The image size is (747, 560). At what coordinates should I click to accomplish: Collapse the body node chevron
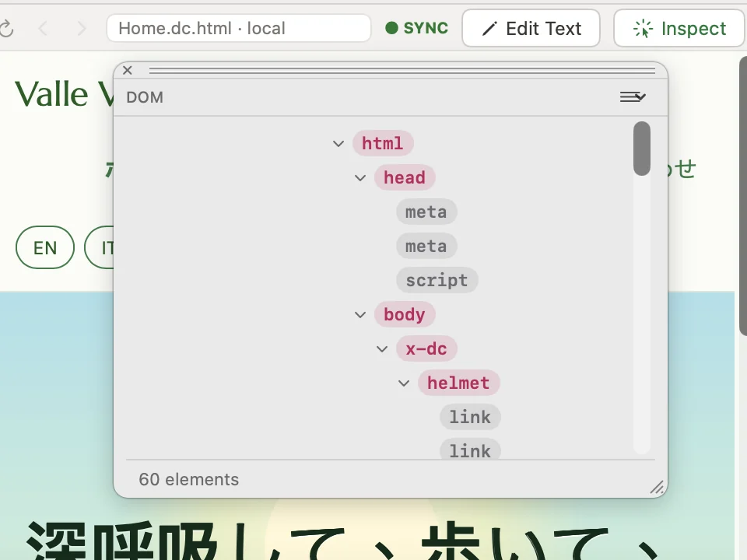[x=360, y=315]
